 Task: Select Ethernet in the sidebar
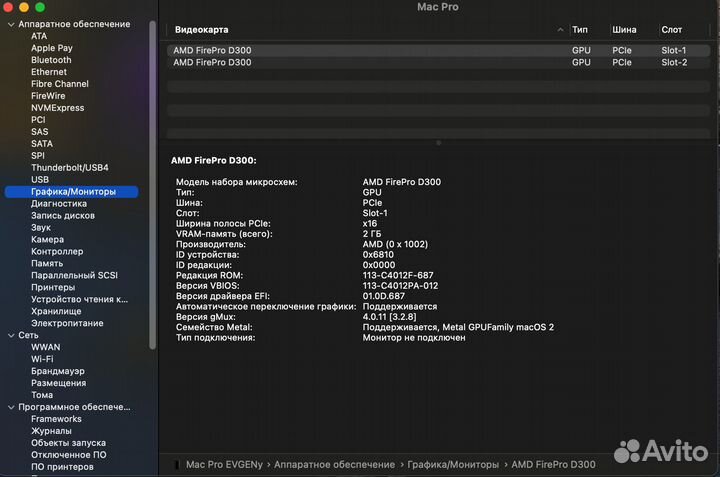49,72
